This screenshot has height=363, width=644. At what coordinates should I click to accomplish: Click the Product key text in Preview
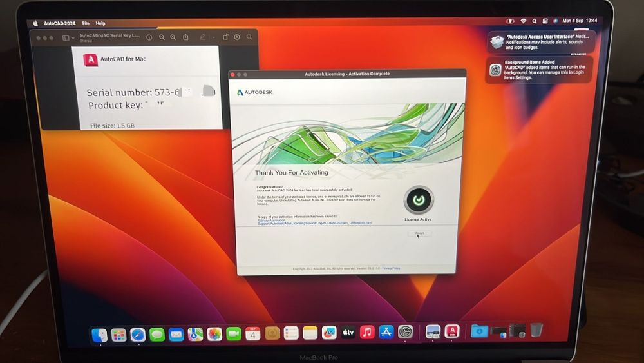coord(126,106)
